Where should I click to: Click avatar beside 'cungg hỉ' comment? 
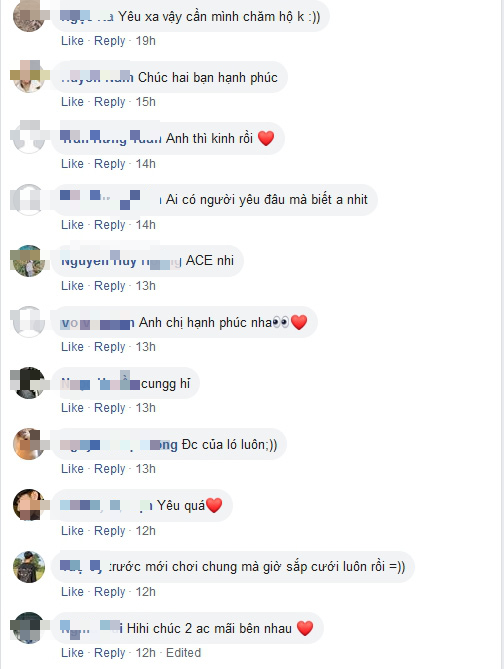29,383
